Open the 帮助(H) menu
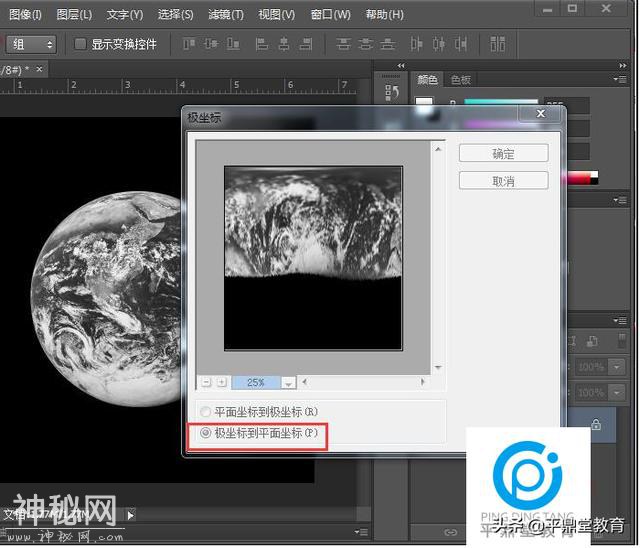640x548 pixels. point(384,15)
